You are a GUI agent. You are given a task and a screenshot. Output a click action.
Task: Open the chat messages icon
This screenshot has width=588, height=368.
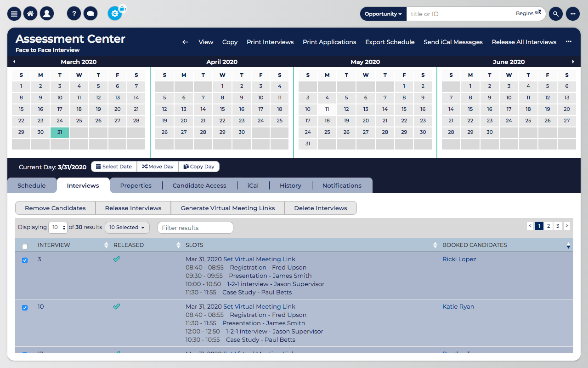pos(90,14)
